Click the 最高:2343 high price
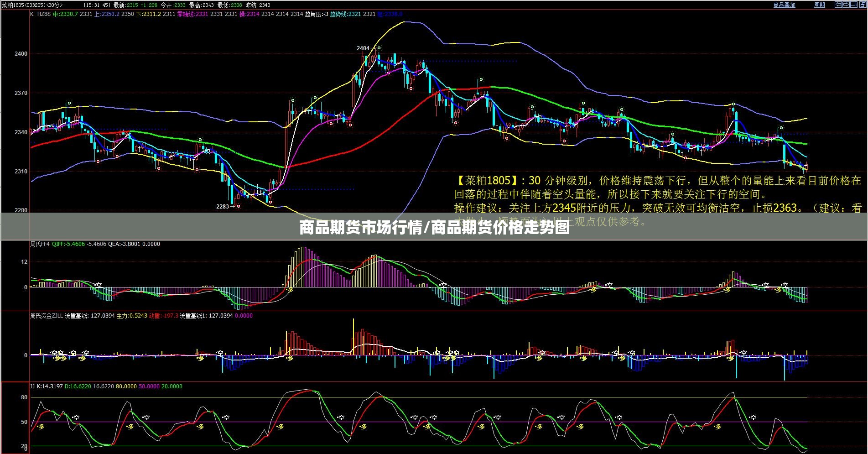The image size is (868, 454). point(201,5)
